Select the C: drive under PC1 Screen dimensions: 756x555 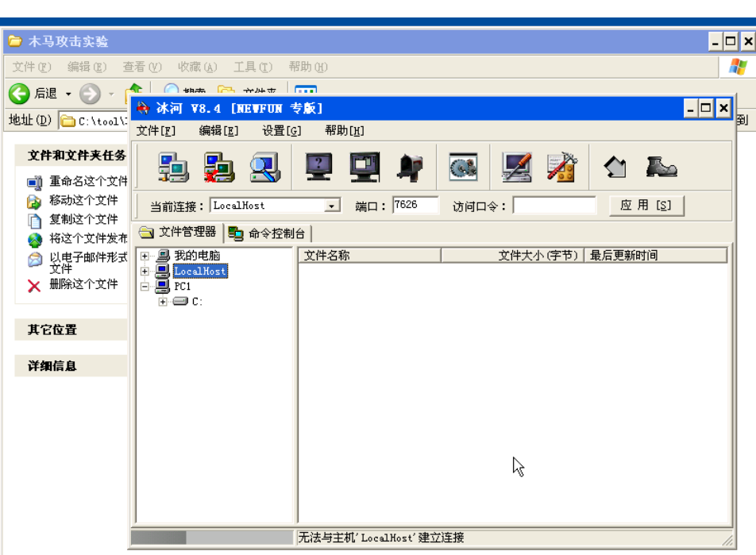coord(197,302)
